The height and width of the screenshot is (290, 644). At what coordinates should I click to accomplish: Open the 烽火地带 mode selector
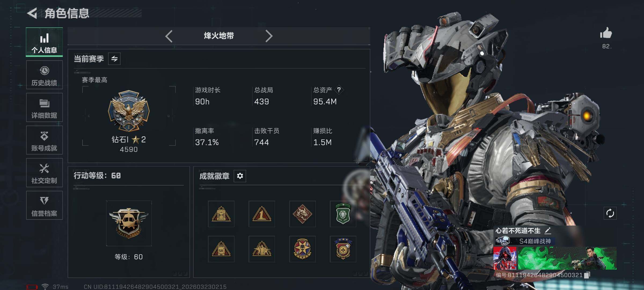coord(219,36)
